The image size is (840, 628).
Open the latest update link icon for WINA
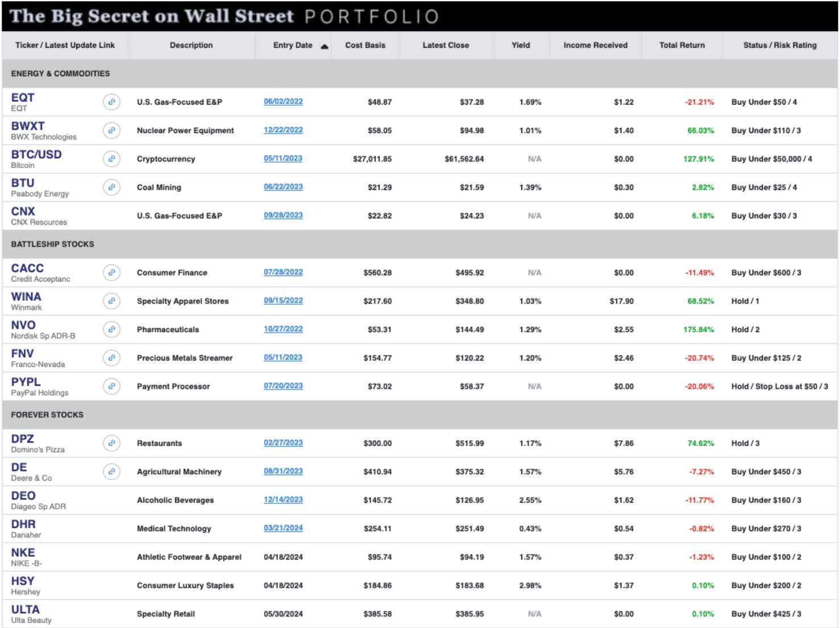pos(112,301)
